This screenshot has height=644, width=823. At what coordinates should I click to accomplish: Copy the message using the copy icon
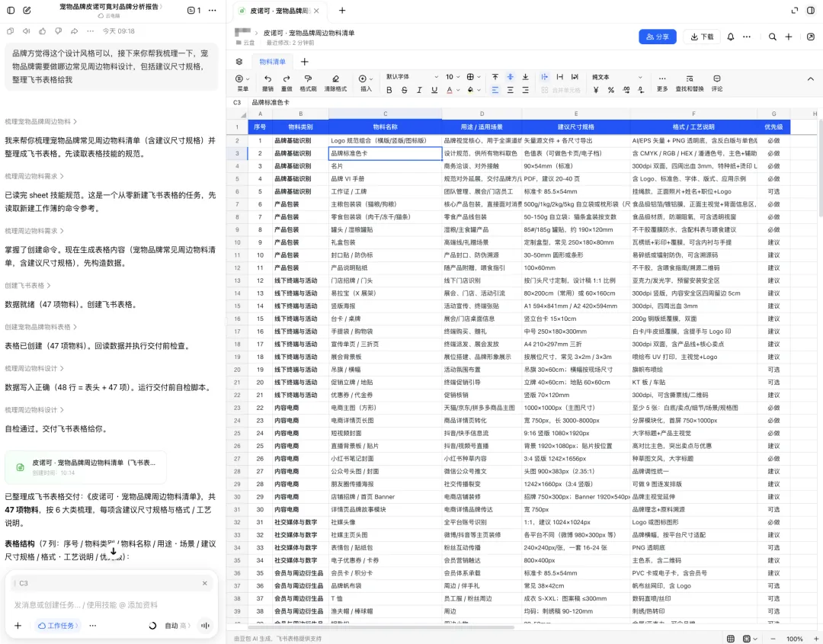(10, 31)
